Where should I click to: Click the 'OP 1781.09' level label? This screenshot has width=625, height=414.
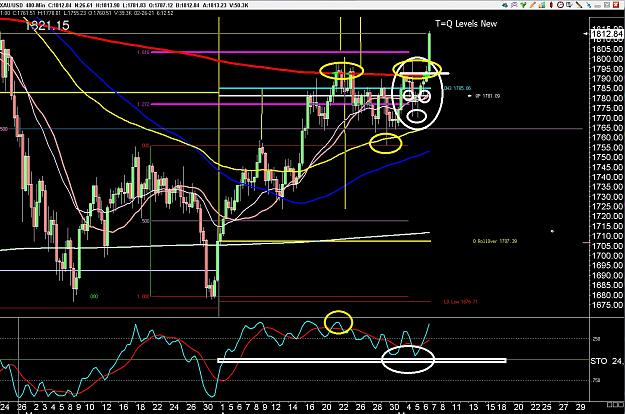pos(487,96)
